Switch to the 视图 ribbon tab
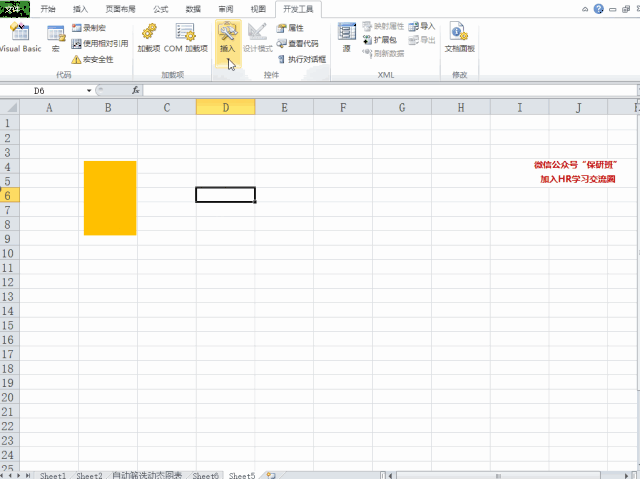The width and height of the screenshot is (640, 479). pyautogui.click(x=258, y=9)
